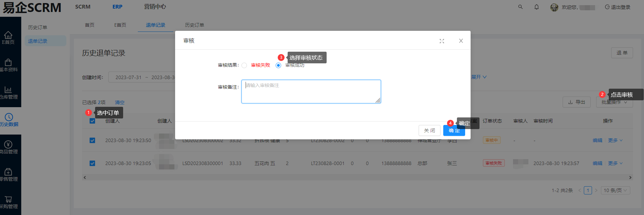Click the 退单 button

click(622, 53)
